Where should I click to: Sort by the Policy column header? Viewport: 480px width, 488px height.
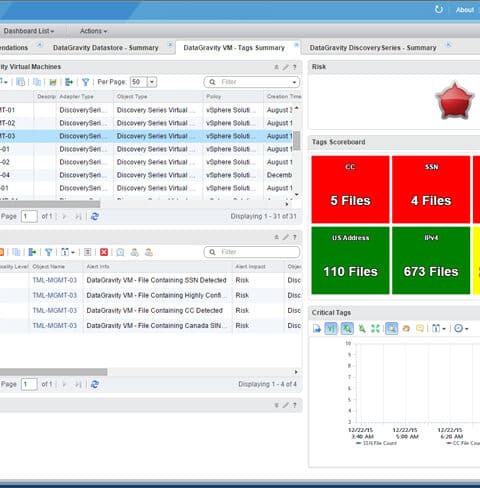pos(233,97)
